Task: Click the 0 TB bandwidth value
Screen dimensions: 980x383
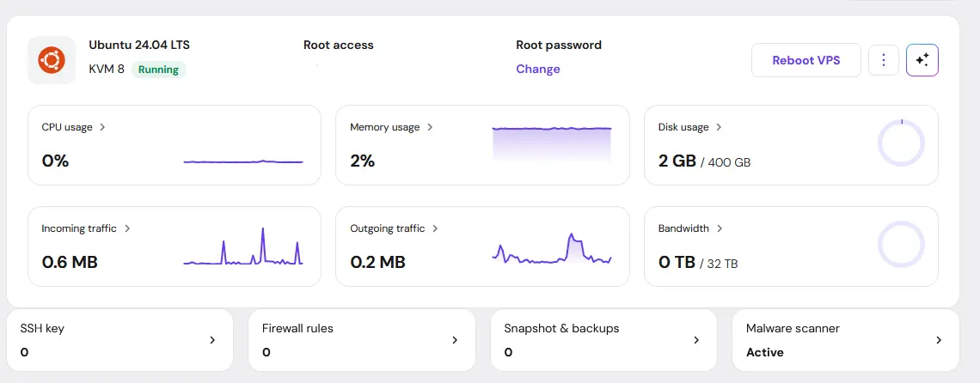Action: click(677, 263)
